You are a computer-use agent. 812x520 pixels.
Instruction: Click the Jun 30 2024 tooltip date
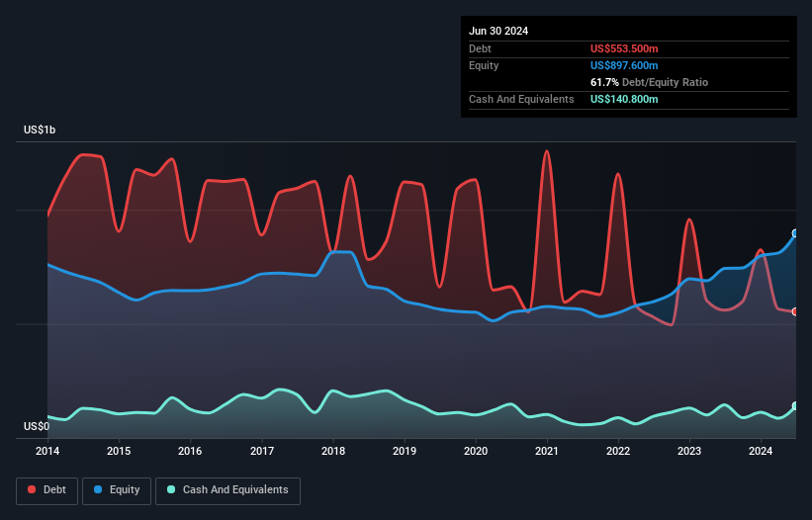click(x=498, y=31)
